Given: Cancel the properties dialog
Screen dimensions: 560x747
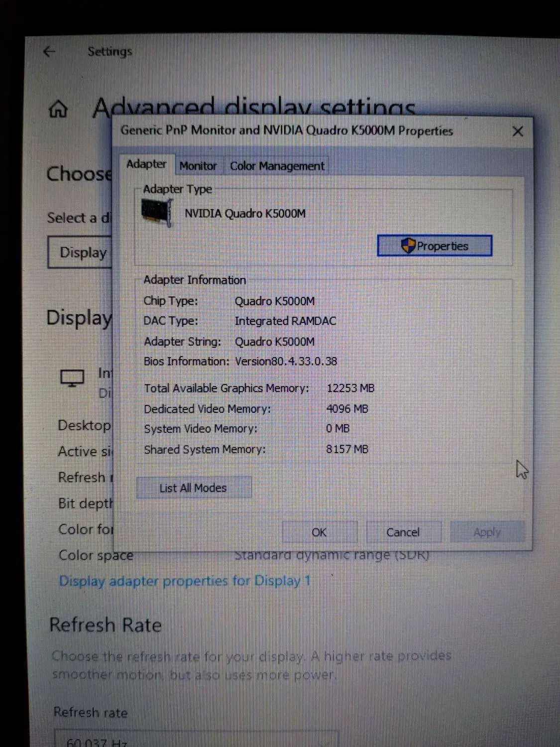Looking at the screenshot, I should pyautogui.click(x=403, y=532).
